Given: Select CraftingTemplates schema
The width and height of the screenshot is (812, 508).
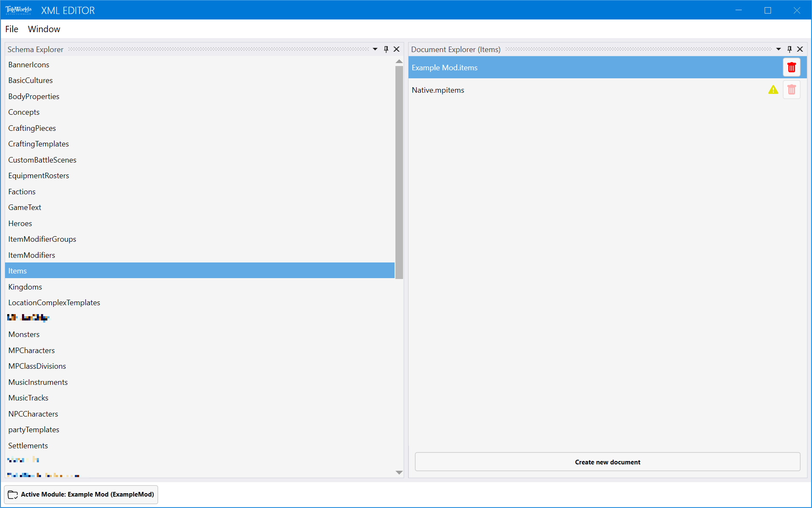Looking at the screenshot, I should [x=200, y=144].
